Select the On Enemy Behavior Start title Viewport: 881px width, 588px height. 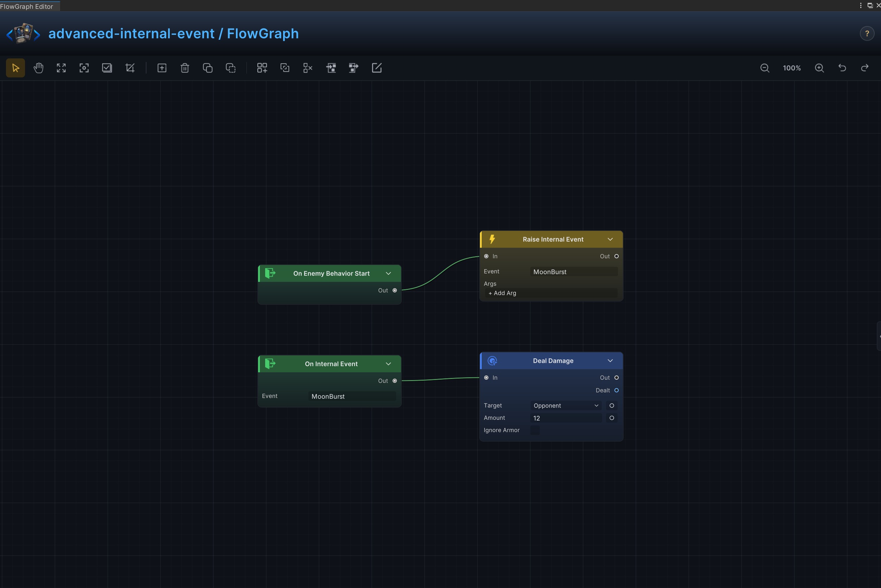click(331, 273)
